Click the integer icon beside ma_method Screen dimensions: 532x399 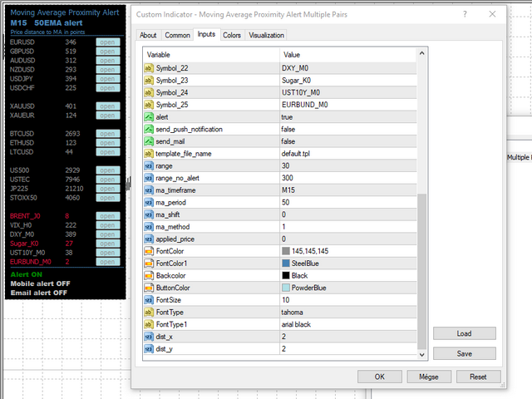pos(149,227)
